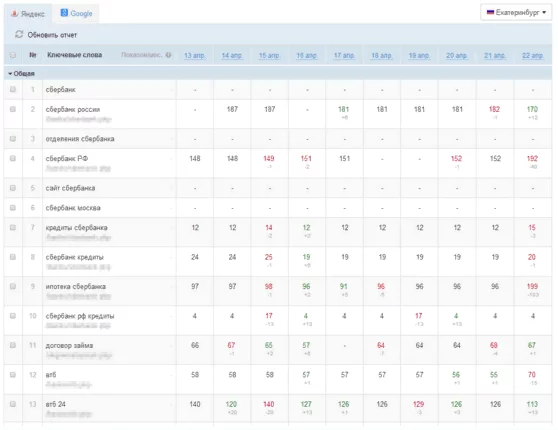Switch to the Google tab
This screenshot has height=430, width=558.
point(76,14)
